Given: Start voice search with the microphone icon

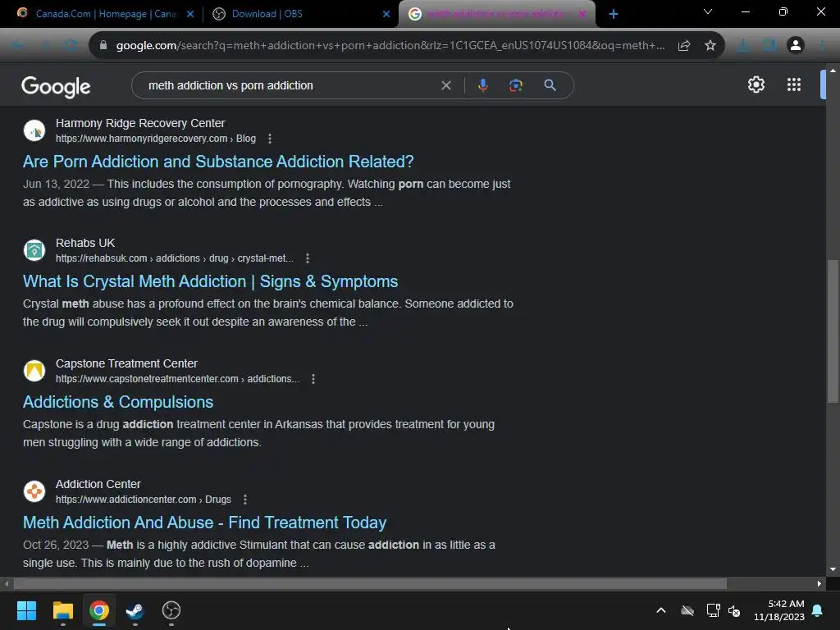Looking at the screenshot, I should click(482, 85).
